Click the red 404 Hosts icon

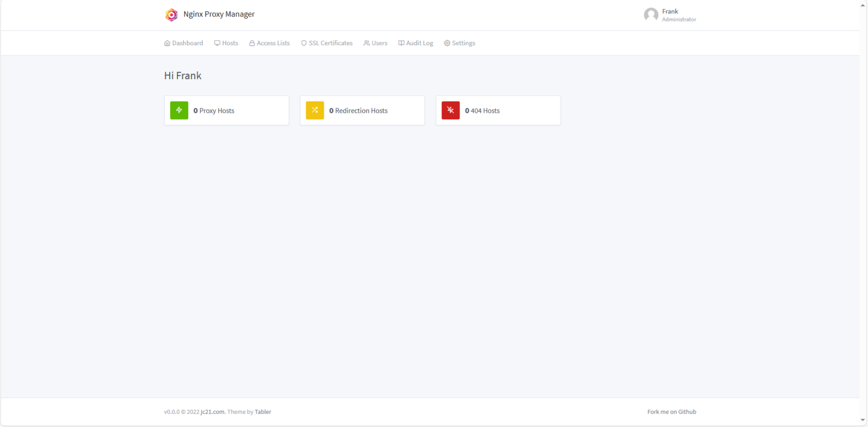coord(450,110)
